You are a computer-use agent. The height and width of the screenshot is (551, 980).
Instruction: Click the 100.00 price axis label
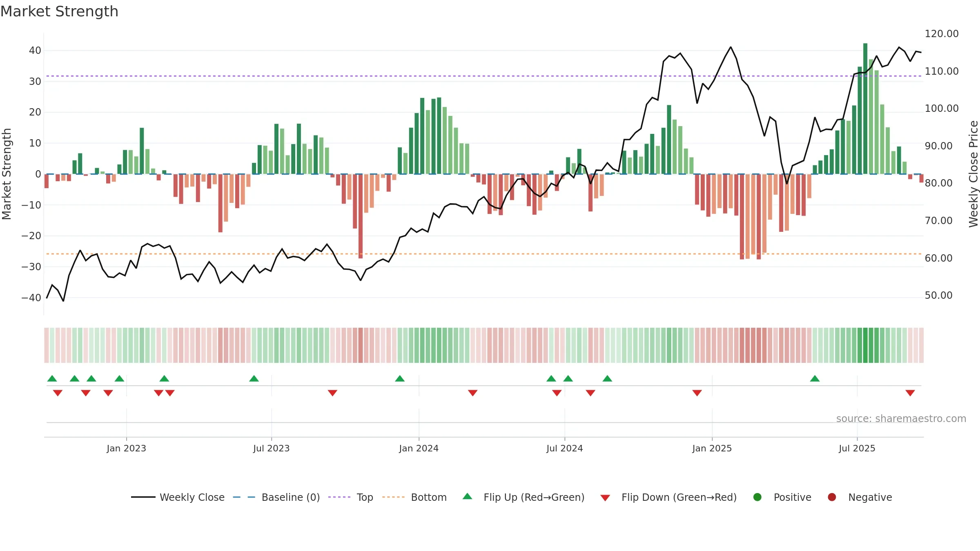(942, 109)
